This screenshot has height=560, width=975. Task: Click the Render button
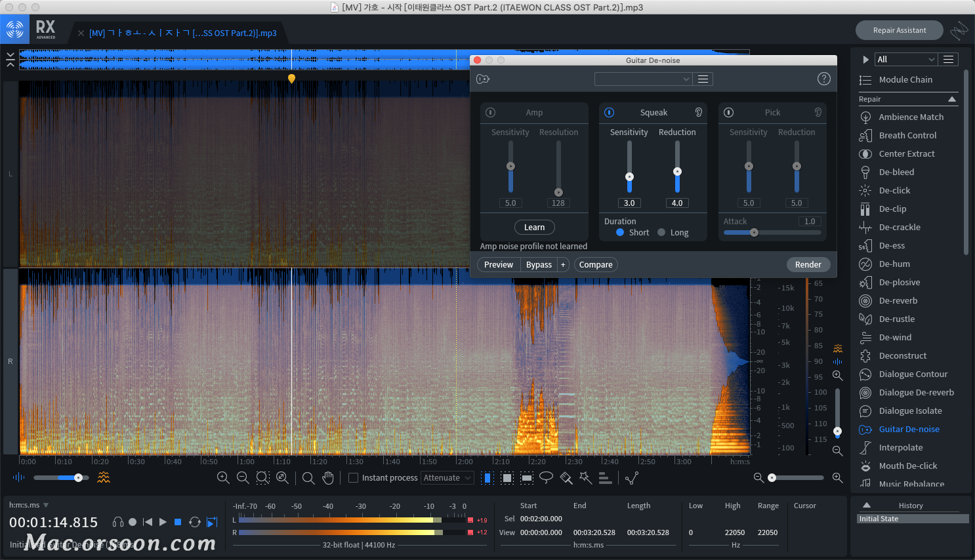point(808,264)
